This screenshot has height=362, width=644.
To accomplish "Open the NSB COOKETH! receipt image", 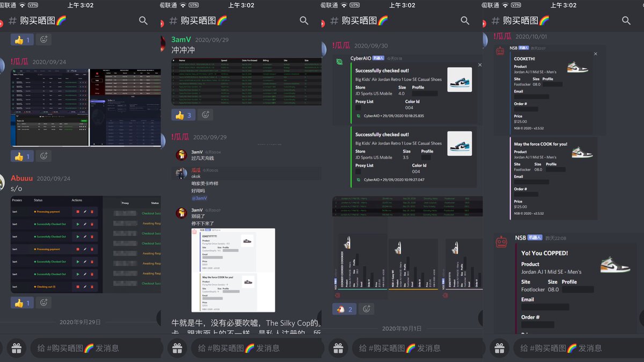I will pyautogui.click(x=547, y=133).
